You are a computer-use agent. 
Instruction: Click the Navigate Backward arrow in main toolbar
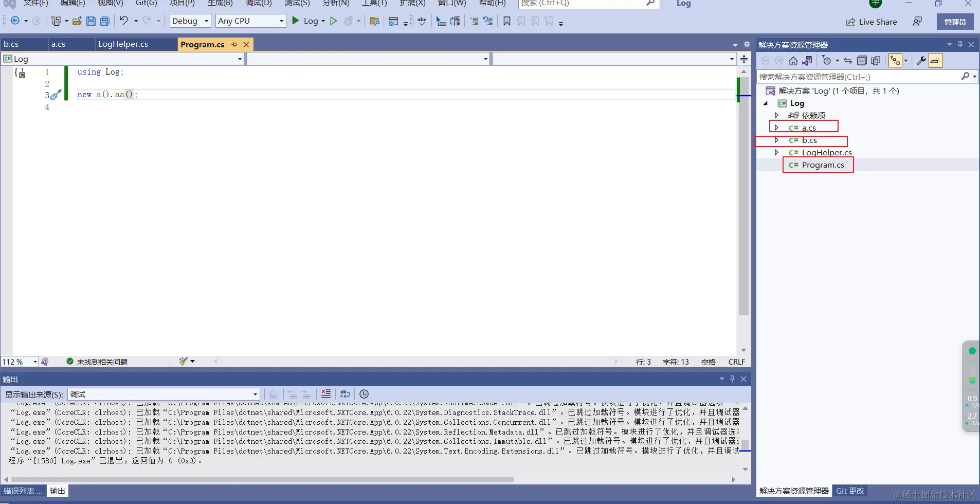click(15, 21)
